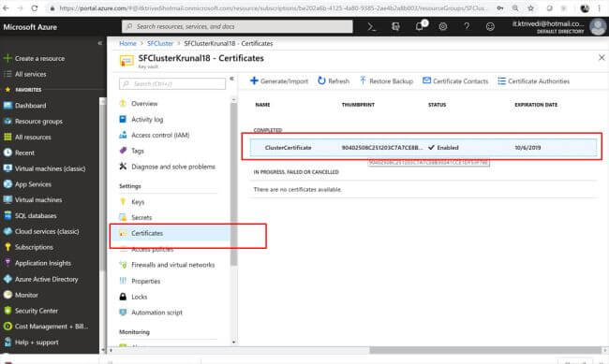
Task: Close the Certificates blade
Action: [602, 58]
